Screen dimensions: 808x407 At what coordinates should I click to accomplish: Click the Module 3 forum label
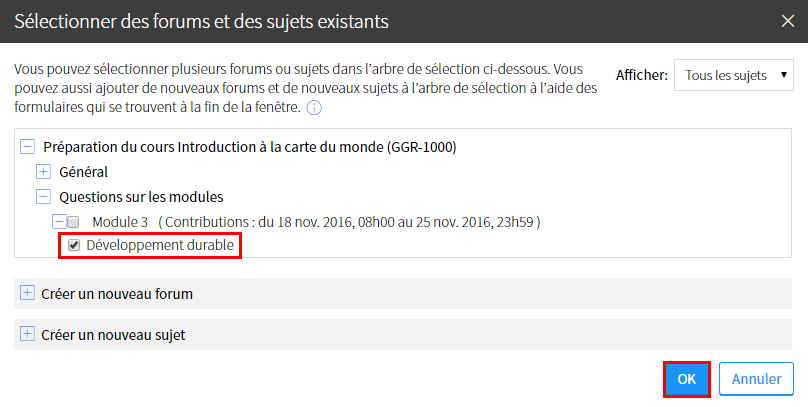click(x=120, y=221)
